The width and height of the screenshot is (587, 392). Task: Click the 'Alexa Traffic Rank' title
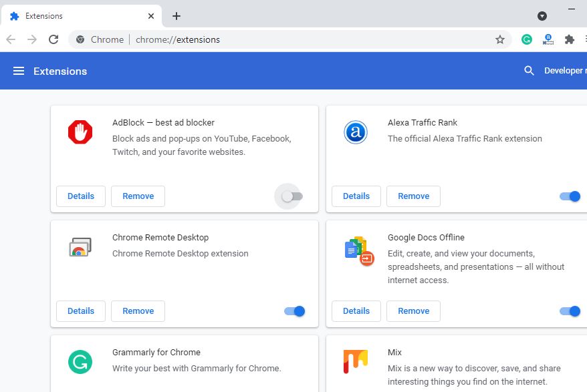tap(423, 122)
